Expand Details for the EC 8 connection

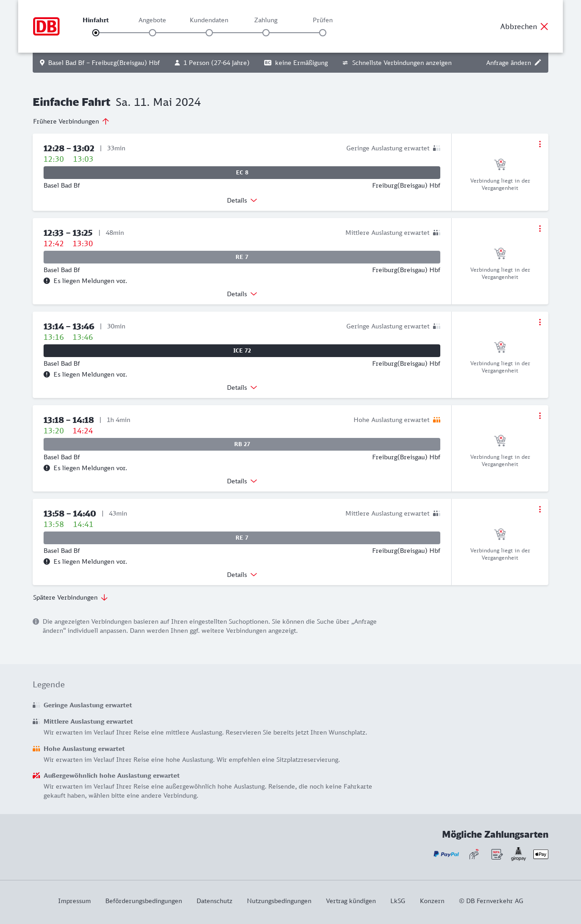point(242,200)
